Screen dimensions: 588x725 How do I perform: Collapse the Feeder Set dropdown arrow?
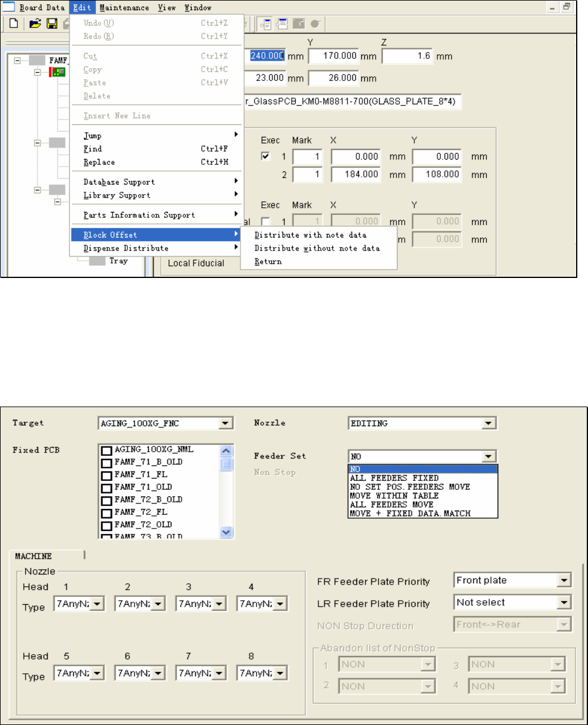tap(489, 456)
